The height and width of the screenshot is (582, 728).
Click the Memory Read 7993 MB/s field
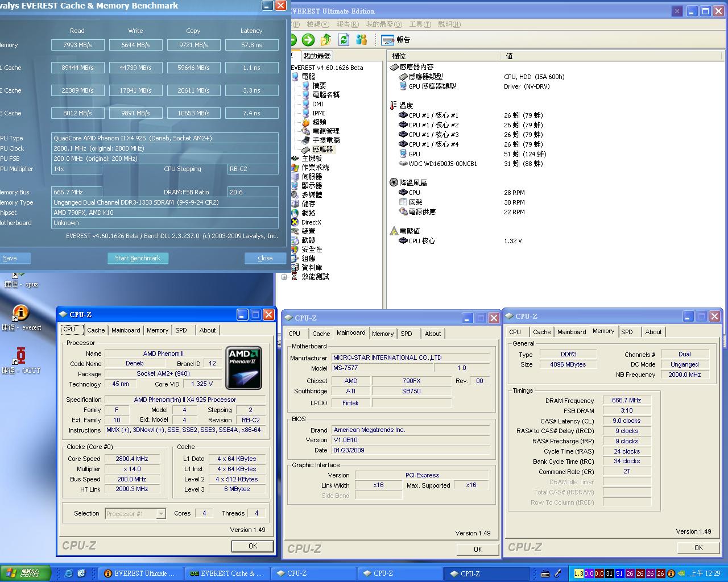pos(78,45)
